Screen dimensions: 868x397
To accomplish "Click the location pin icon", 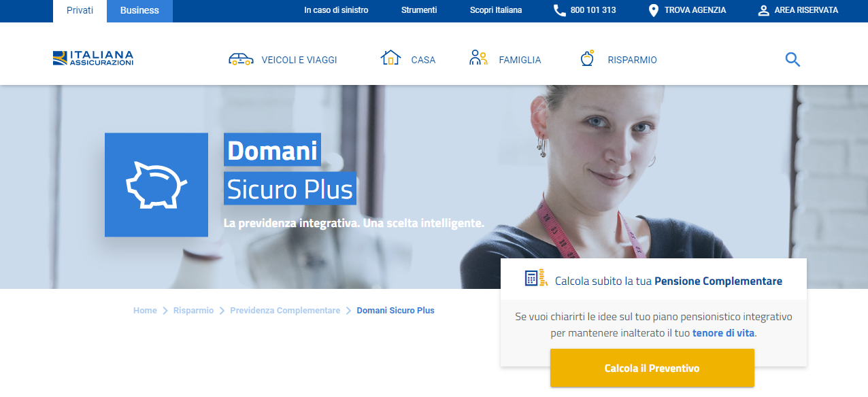I will click(654, 11).
